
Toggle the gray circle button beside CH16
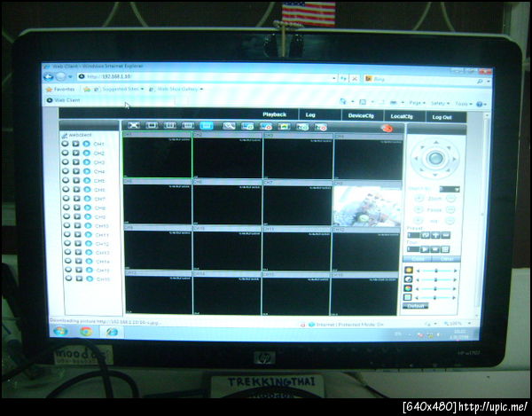pos(69,279)
